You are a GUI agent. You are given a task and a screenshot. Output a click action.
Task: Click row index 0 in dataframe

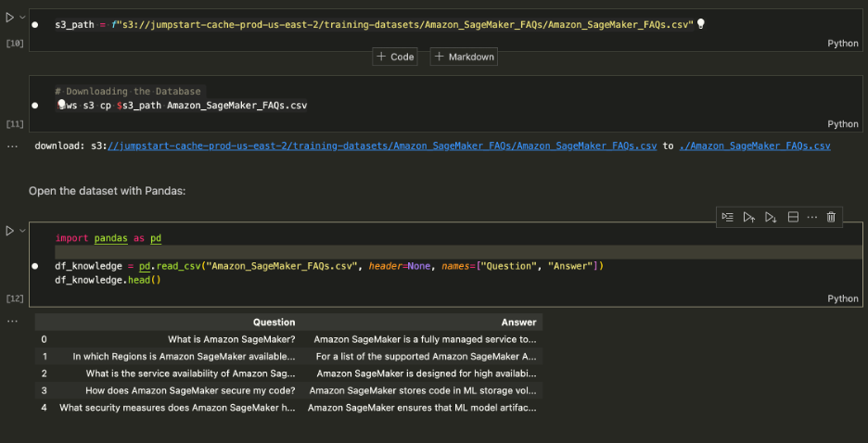tap(44, 339)
